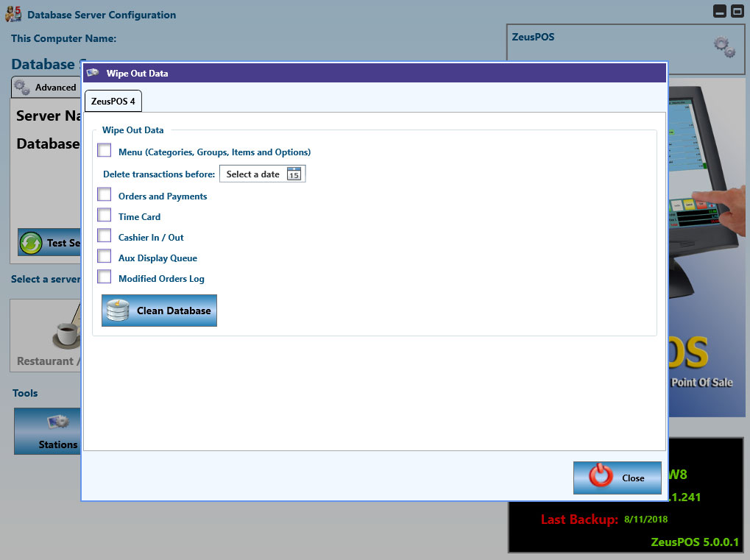Click the green refresh Test icon
The image size is (750, 560).
point(31,243)
